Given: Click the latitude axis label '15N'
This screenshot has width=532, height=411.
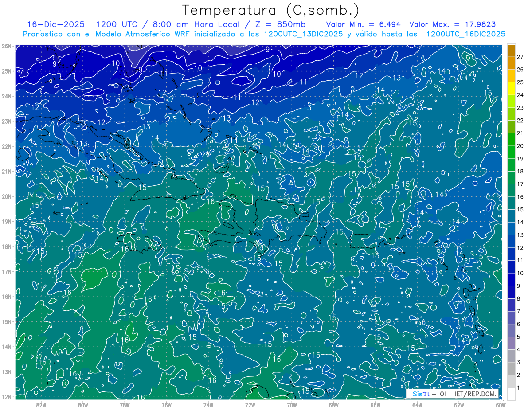Looking at the screenshot, I should (x=7, y=321).
